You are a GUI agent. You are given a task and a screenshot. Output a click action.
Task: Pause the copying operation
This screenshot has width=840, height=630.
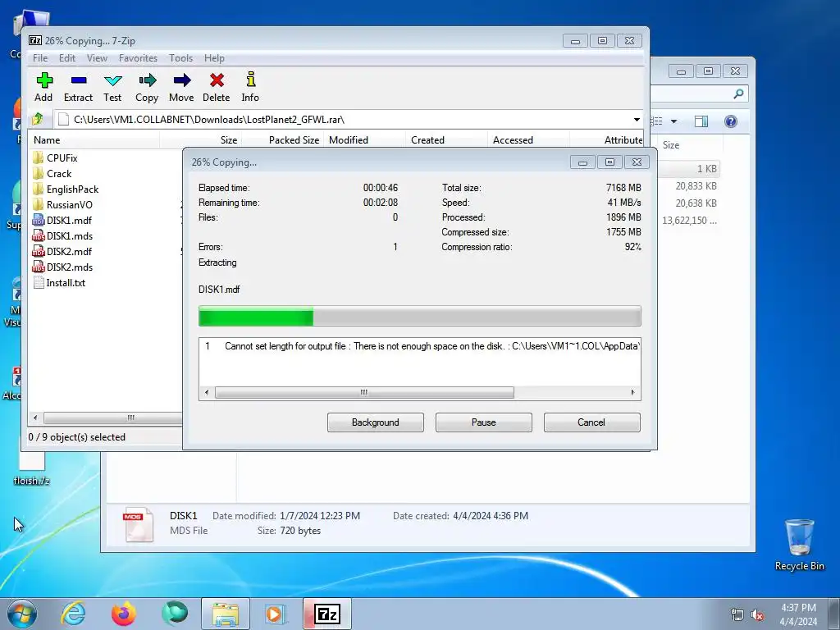(484, 422)
